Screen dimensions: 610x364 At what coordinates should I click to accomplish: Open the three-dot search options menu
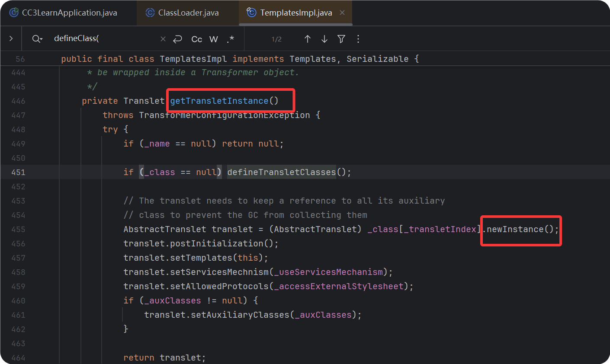pos(358,38)
